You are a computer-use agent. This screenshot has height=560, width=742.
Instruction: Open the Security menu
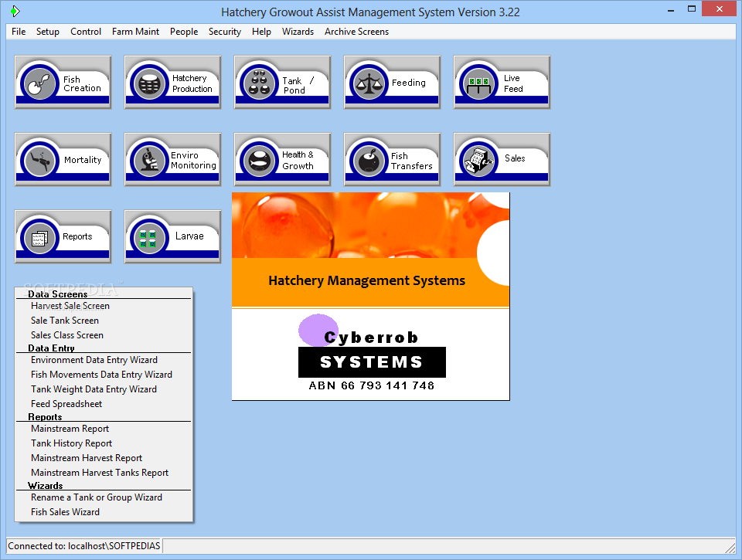(225, 32)
